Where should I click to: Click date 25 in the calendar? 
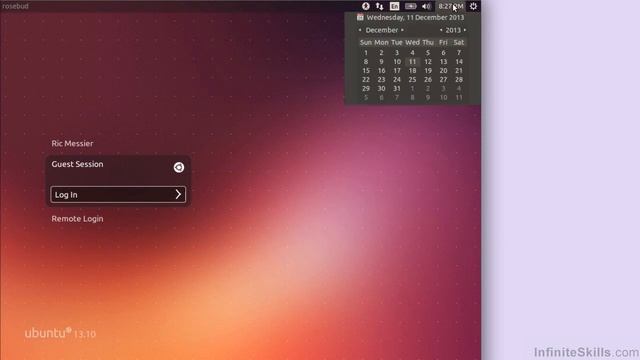click(412, 80)
